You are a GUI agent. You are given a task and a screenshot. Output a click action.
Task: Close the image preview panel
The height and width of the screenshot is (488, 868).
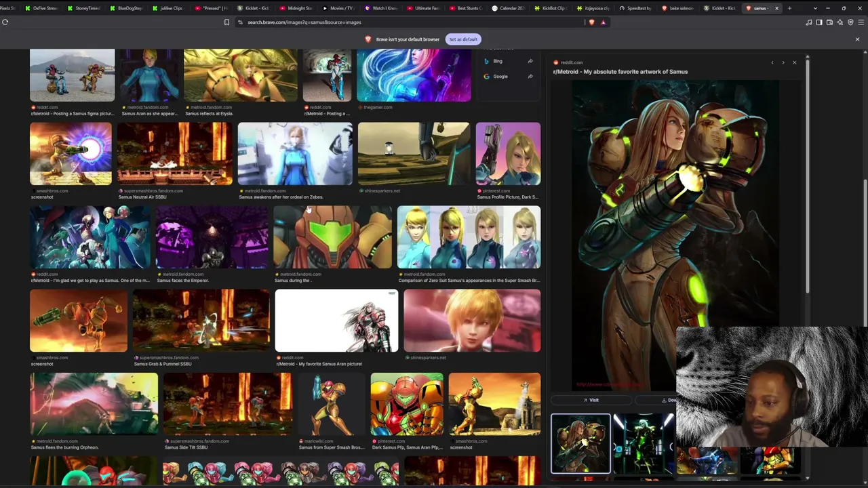(x=795, y=62)
